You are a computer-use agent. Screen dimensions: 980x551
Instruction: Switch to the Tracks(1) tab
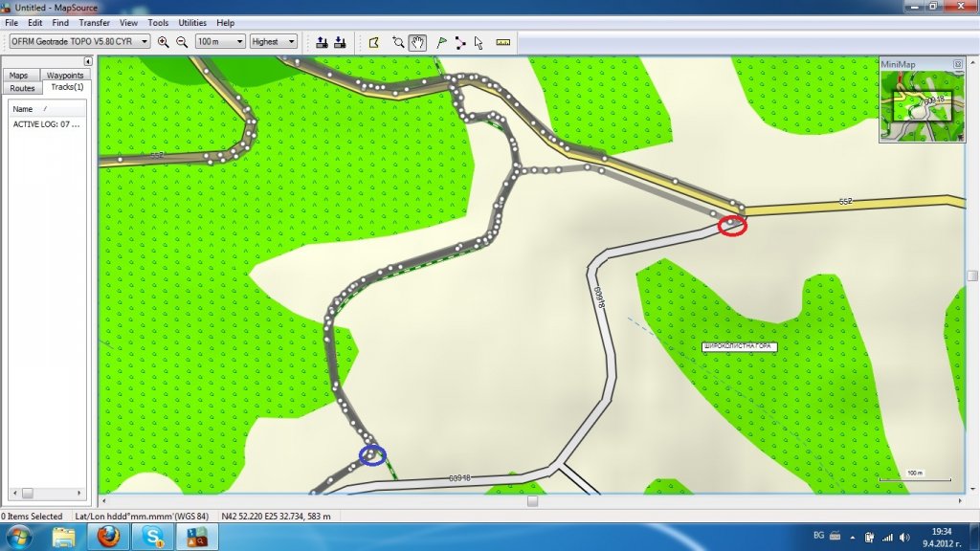pos(67,87)
